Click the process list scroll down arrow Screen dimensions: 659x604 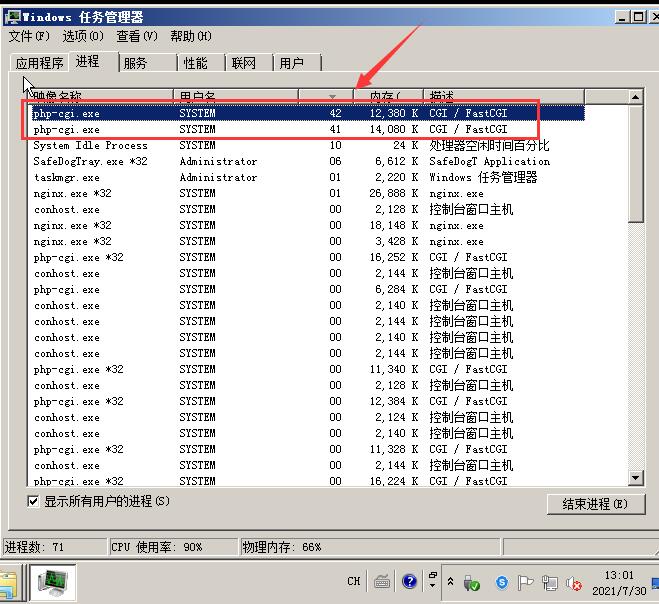coord(635,477)
